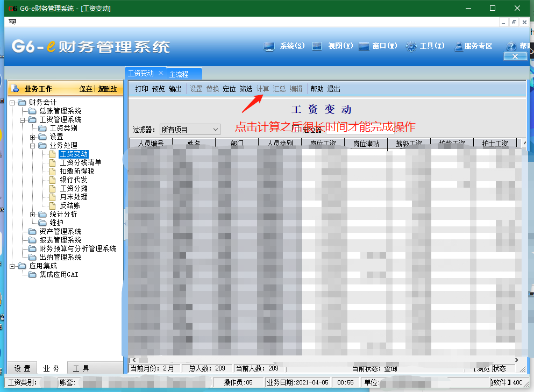Click the 筛选 toolbar button

coord(246,89)
